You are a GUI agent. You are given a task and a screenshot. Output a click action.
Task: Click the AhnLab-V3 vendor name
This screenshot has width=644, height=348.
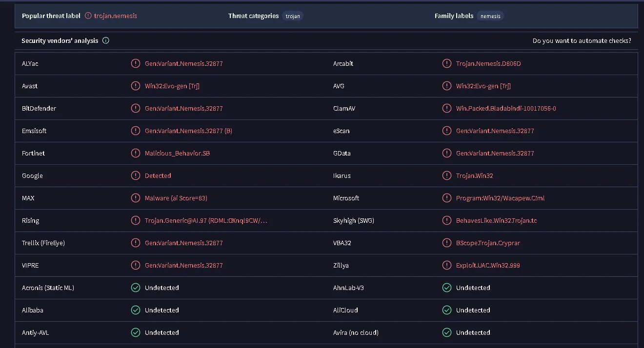tap(348, 288)
